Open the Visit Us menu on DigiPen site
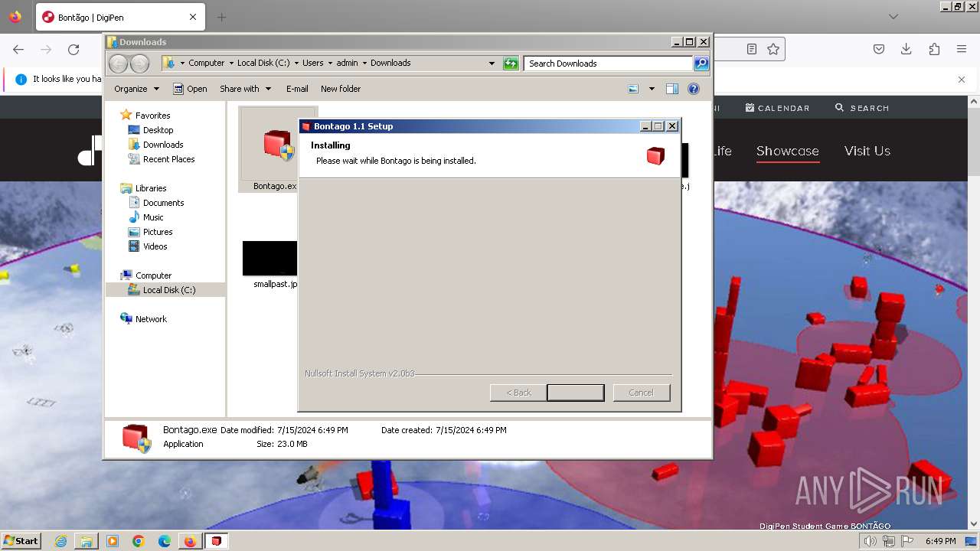Image resolution: width=980 pixels, height=551 pixels. pos(867,151)
